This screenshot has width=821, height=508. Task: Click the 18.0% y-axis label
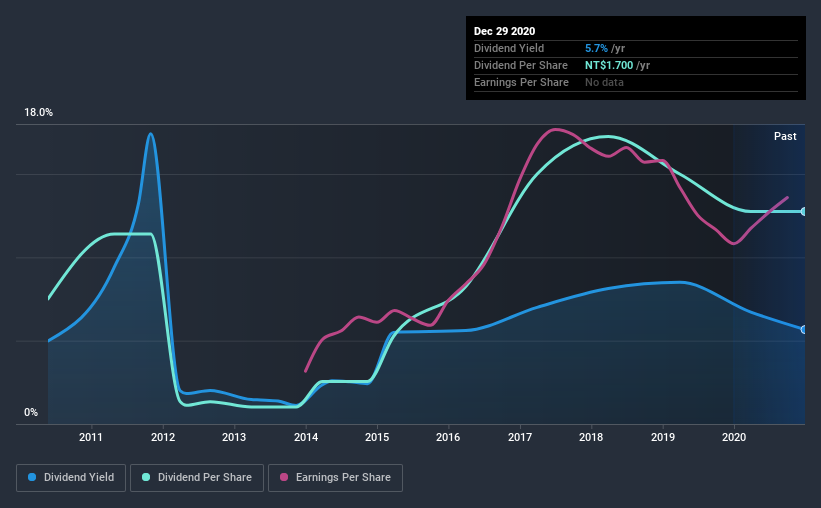point(38,113)
